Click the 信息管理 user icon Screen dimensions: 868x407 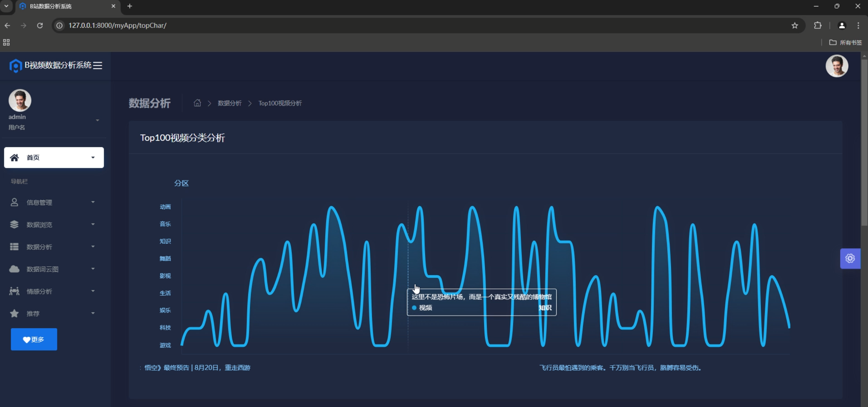click(14, 202)
